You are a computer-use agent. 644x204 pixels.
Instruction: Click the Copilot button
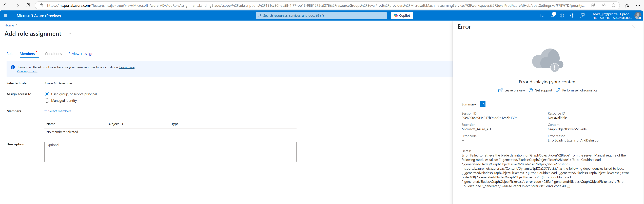click(x=402, y=15)
